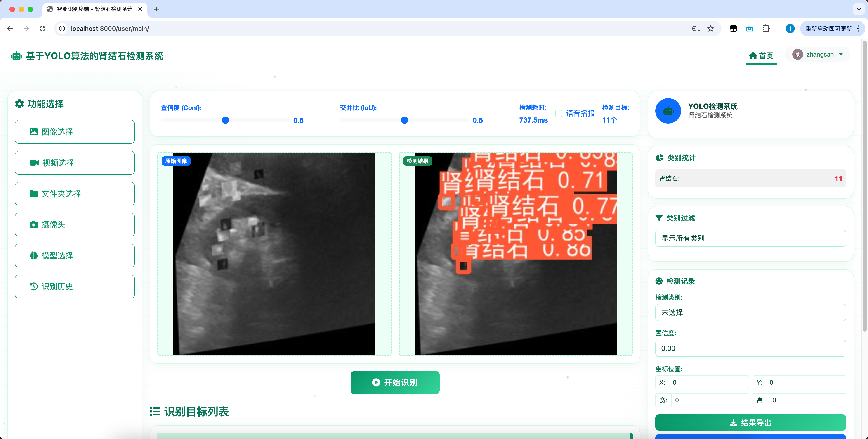Bookmark this page with star icon
The width and height of the screenshot is (868, 439).
point(711,29)
